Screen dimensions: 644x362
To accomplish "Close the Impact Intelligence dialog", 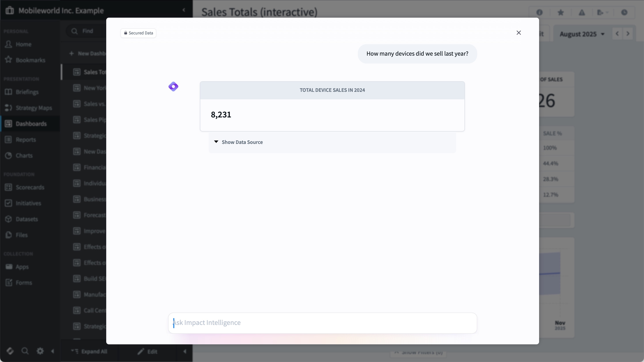I will point(519,33).
